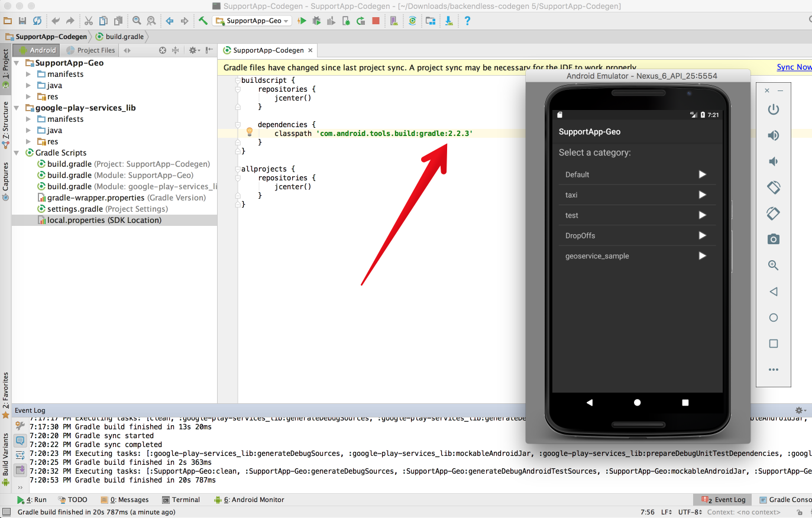Expand res under google-play-services_lib

pyautogui.click(x=28, y=141)
